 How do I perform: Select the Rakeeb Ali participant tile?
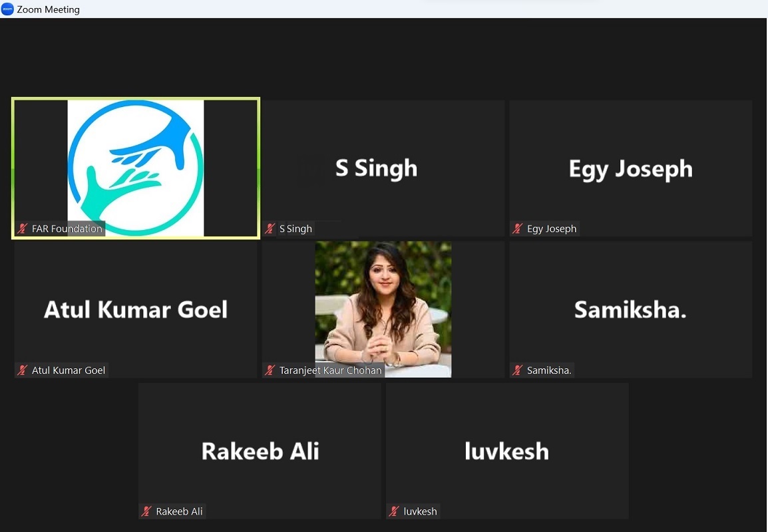260,451
